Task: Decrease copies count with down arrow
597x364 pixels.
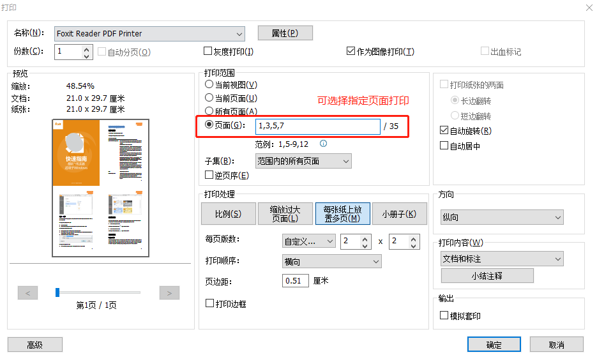Action: coord(86,56)
